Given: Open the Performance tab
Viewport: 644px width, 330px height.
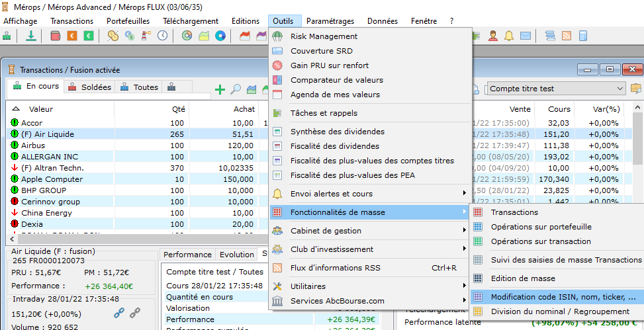Looking at the screenshot, I should (x=187, y=255).
